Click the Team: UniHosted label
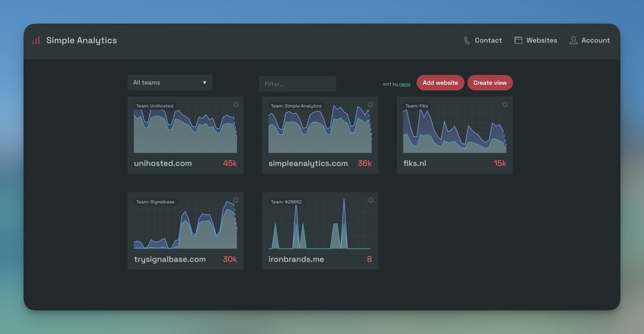644x334 pixels. pos(155,106)
